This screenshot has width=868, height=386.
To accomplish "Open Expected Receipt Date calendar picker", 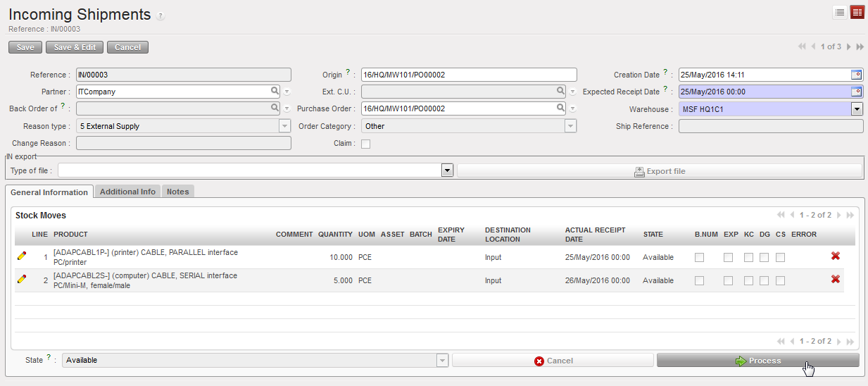I will click(x=856, y=92).
